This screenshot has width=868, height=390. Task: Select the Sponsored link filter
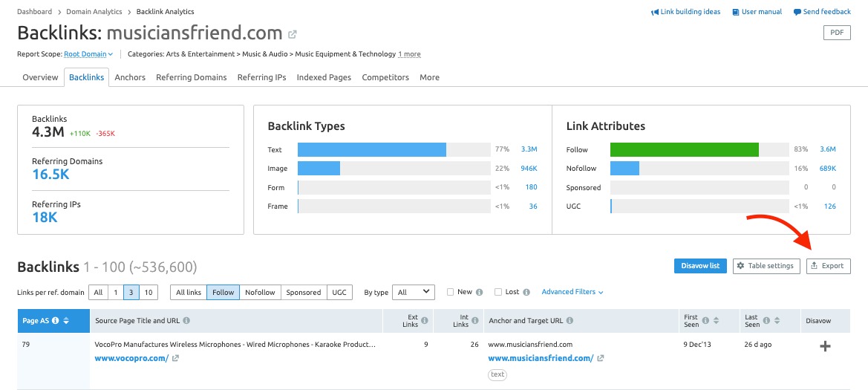pyautogui.click(x=304, y=292)
